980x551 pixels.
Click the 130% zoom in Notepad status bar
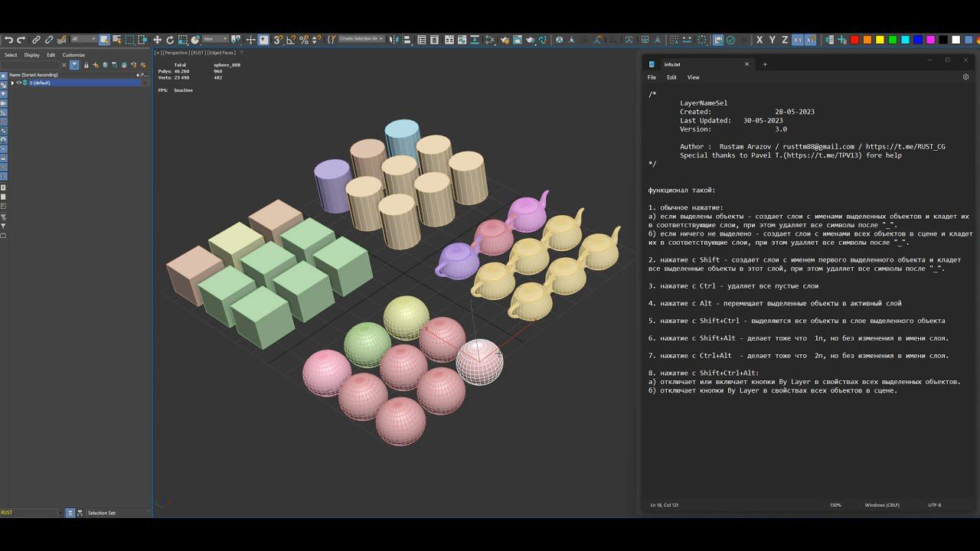click(x=835, y=505)
